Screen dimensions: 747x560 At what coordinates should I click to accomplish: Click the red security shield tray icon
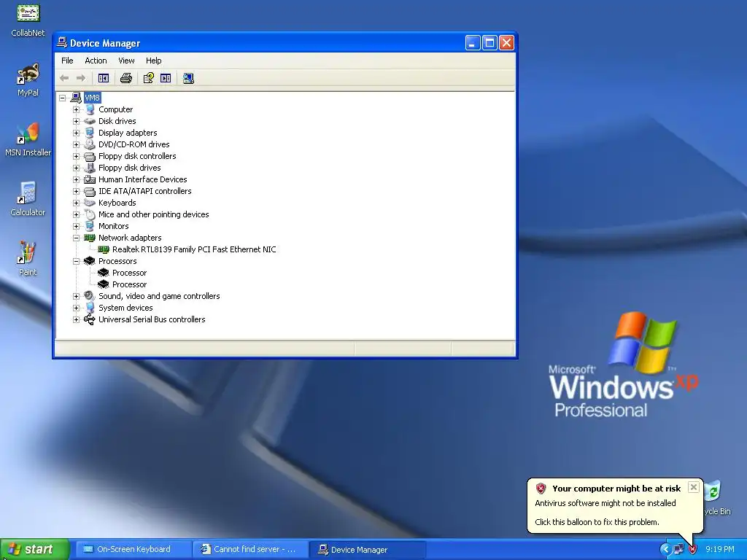coord(692,550)
